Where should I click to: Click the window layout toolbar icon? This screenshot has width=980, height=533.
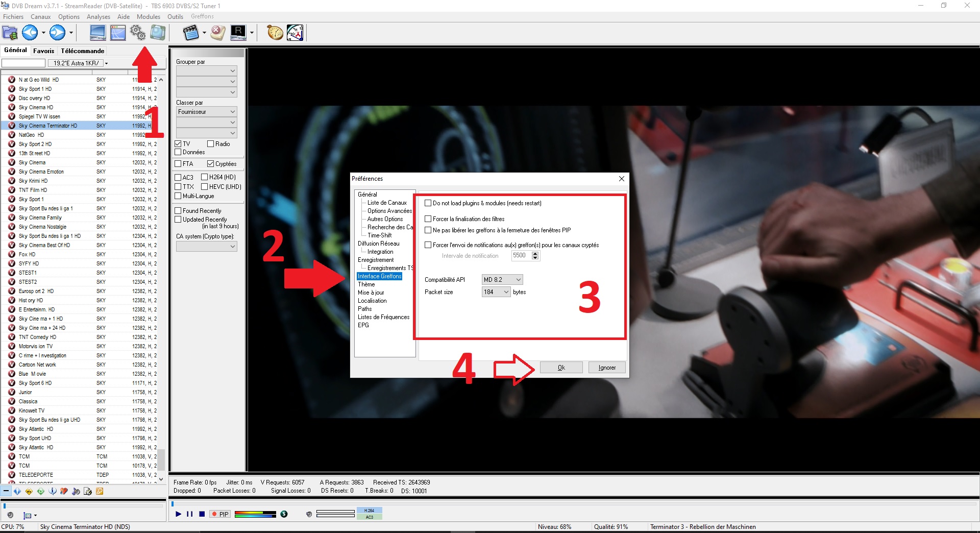(x=118, y=33)
